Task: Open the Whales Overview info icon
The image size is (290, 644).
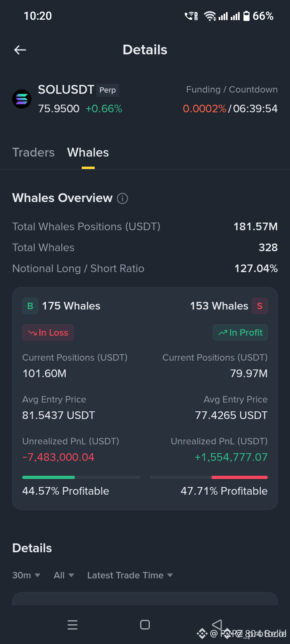Action: pos(122,198)
